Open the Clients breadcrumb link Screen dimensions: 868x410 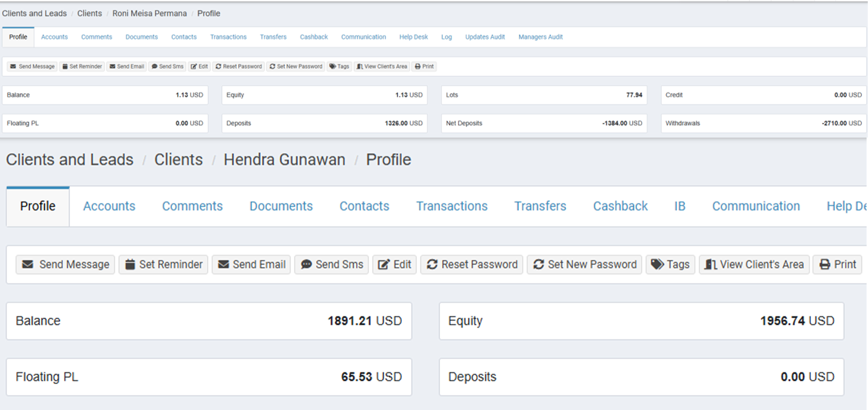click(179, 160)
